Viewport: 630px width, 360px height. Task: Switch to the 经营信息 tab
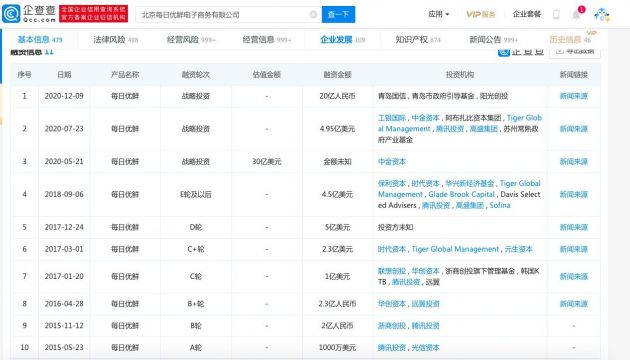266,39
